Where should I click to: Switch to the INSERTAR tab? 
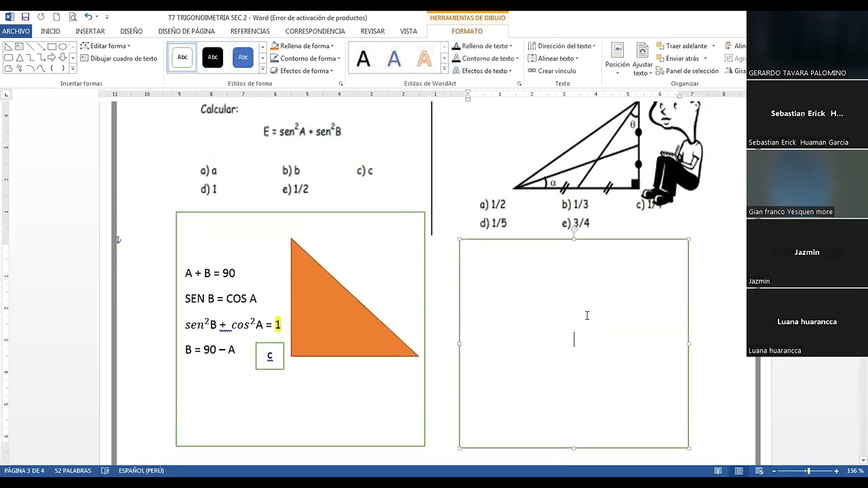pos(90,31)
